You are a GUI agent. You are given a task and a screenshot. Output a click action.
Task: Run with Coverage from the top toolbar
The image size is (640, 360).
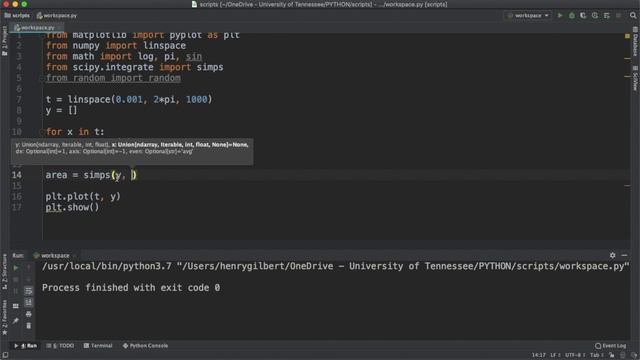point(583,16)
